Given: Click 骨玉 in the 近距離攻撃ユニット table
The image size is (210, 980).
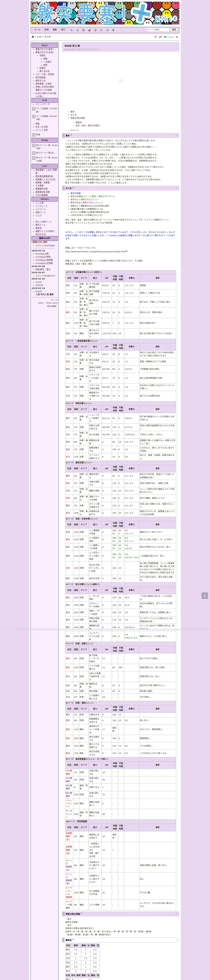Looking at the screenshot, I should (x=68, y=285).
